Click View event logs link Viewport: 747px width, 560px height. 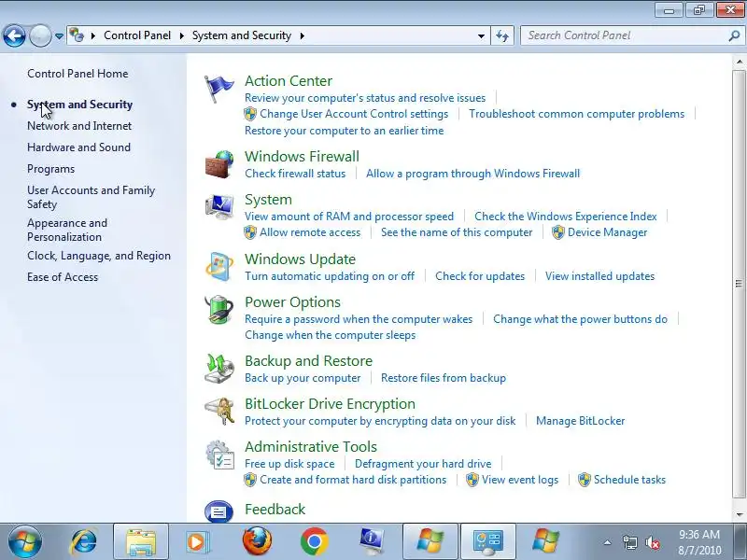[x=520, y=480]
